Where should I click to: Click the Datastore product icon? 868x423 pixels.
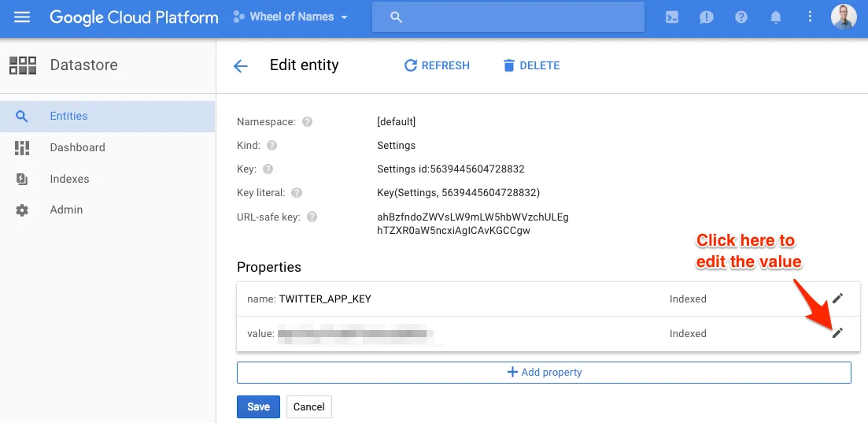pyautogui.click(x=23, y=65)
